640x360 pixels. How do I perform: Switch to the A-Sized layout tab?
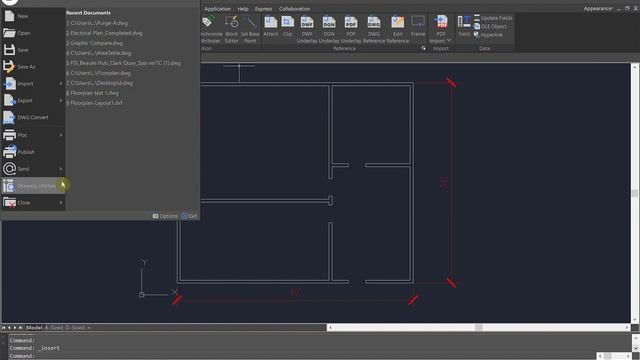click(x=53, y=327)
